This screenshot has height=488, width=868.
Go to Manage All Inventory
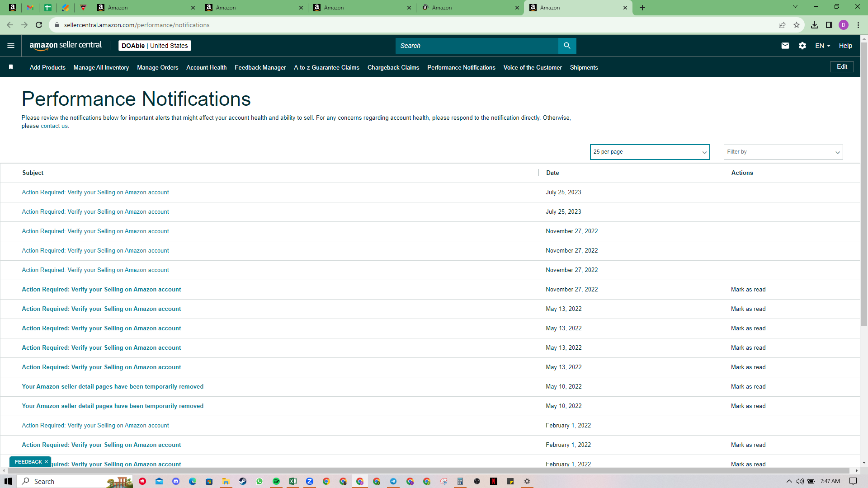click(x=101, y=67)
